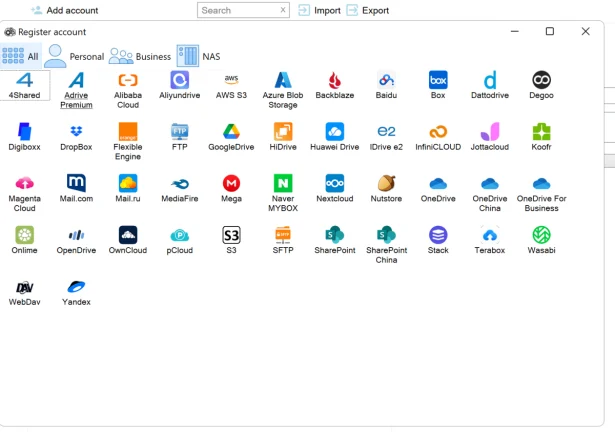Select OpenDrive storage
Screen dimensions: 615x432
tap(76, 240)
